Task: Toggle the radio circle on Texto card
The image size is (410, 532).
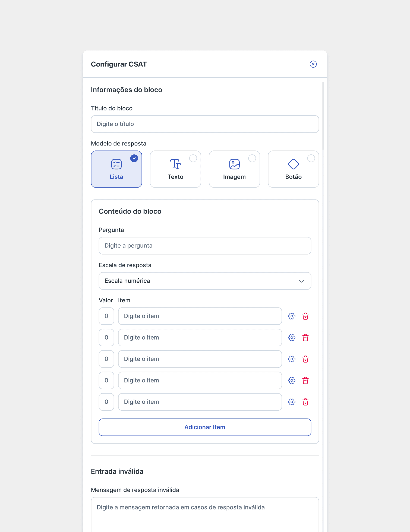Action: point(193,158)
